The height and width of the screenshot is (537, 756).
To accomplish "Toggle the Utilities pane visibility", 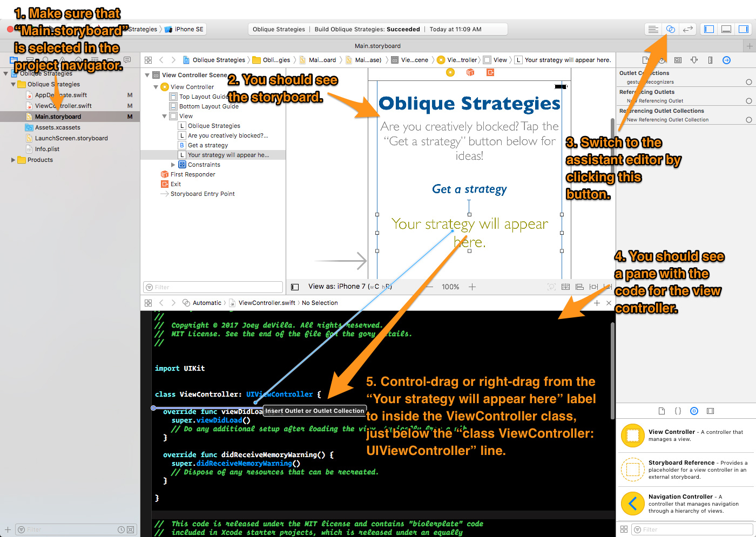I will pos(744,29).
